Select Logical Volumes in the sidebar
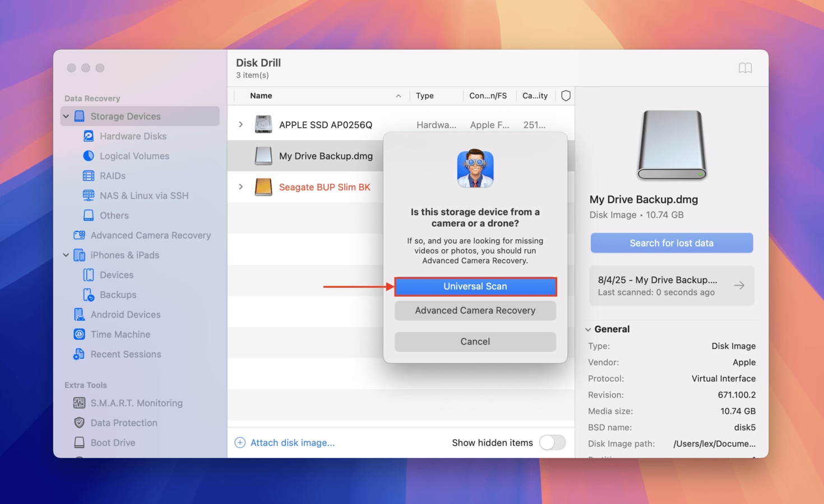The image size is (824, 504). pos(135,156)
